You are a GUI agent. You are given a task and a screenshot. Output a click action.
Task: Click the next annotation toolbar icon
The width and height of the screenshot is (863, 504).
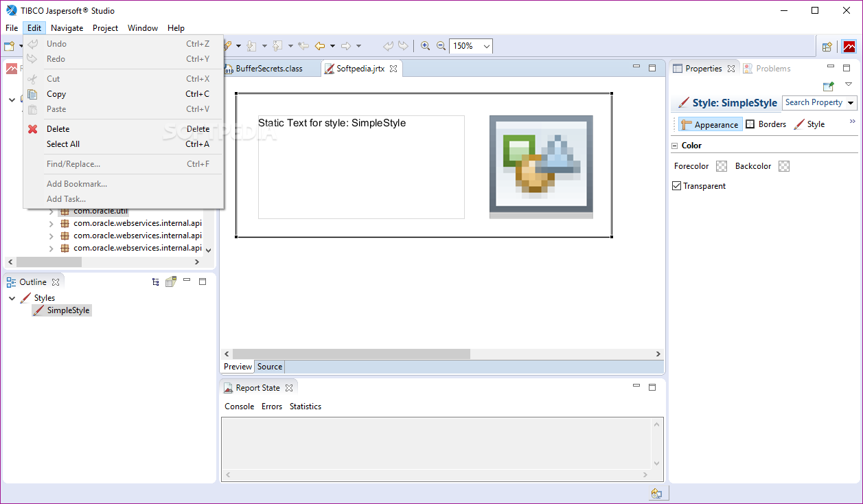point(251,46)
